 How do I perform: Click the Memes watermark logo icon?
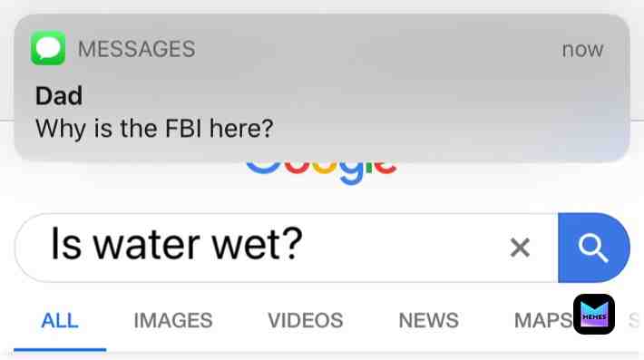pyautogui.click(x=594, y=314)
